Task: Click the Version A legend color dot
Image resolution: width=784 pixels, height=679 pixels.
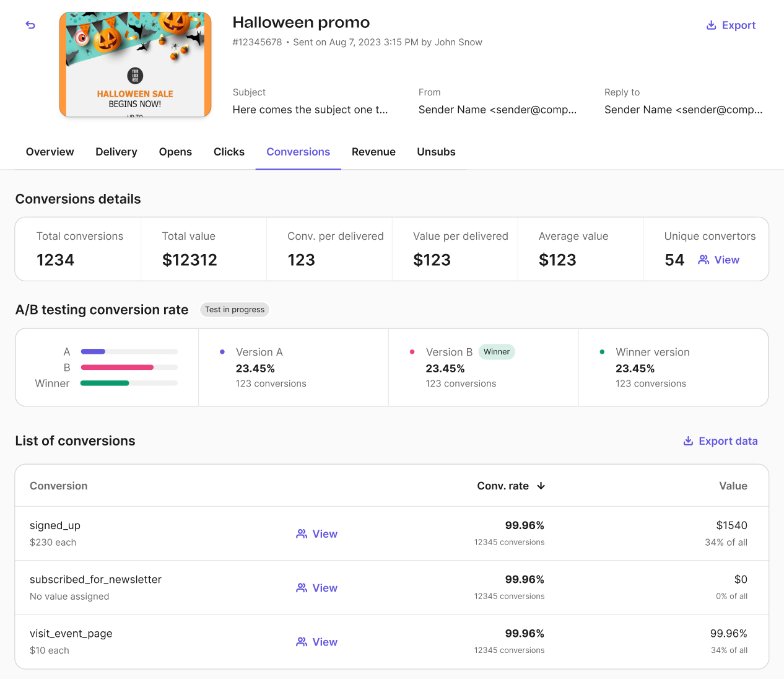Action: [x=222, y=352]
